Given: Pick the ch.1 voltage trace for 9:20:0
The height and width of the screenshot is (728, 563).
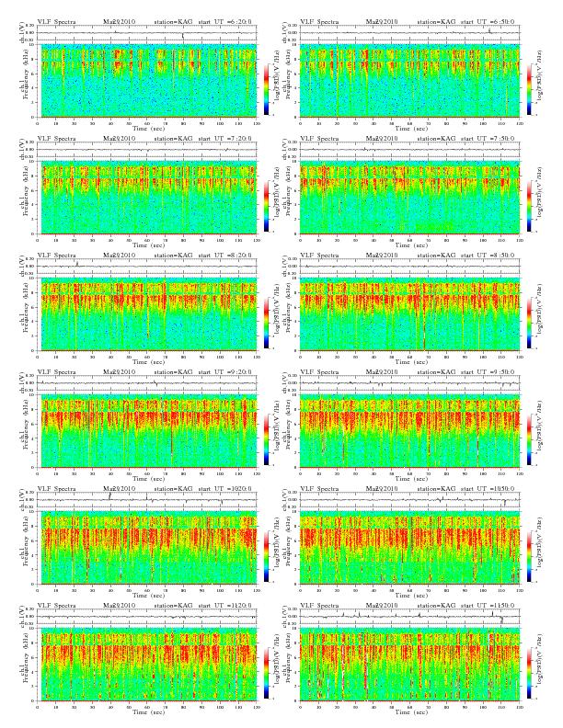Looking at the screenshot, I should point(147,383).
